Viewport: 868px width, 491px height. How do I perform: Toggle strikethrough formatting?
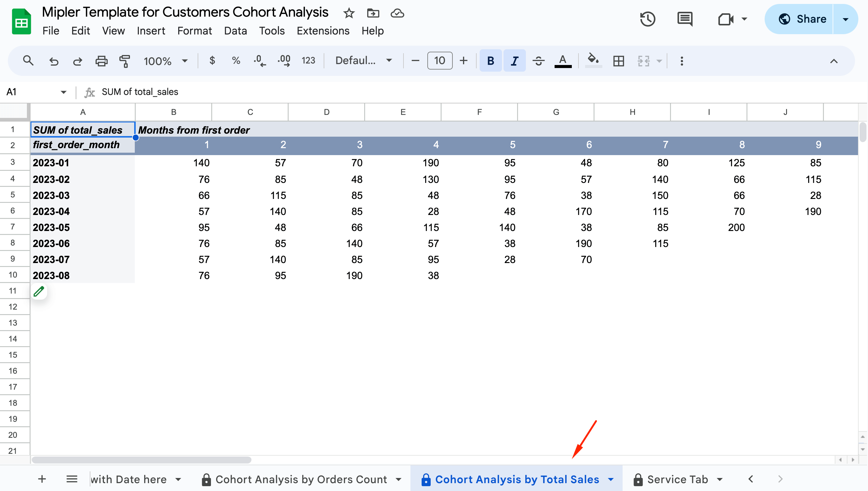click(x=538, y=61)
